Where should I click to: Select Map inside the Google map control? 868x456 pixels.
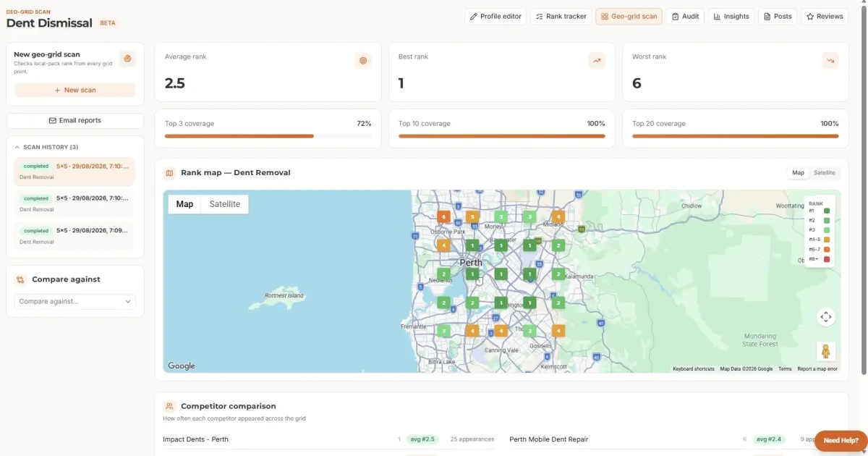point(184,204)
